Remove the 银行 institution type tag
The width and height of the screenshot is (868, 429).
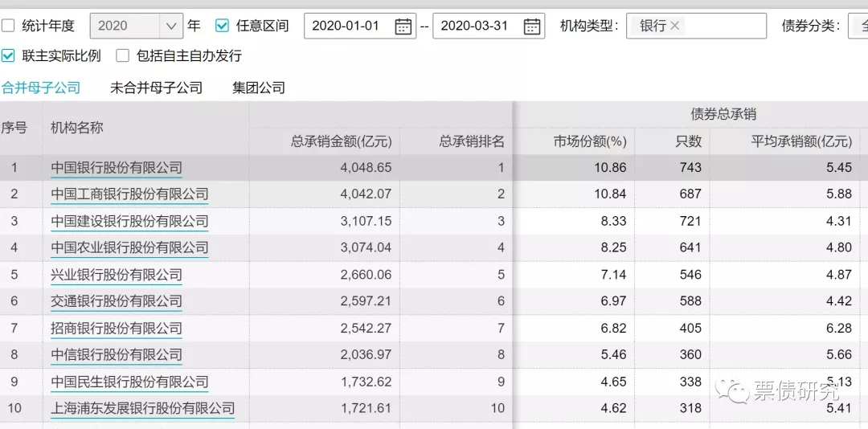click(674, 26)
